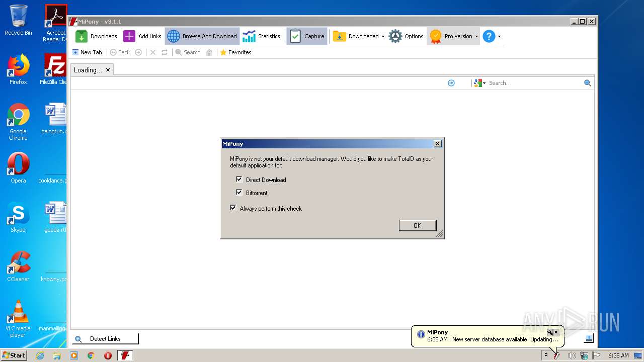Open the Windows Start menu
This screenshot has height=362, width=644.
pyautogui.click(x=14, y=355)
